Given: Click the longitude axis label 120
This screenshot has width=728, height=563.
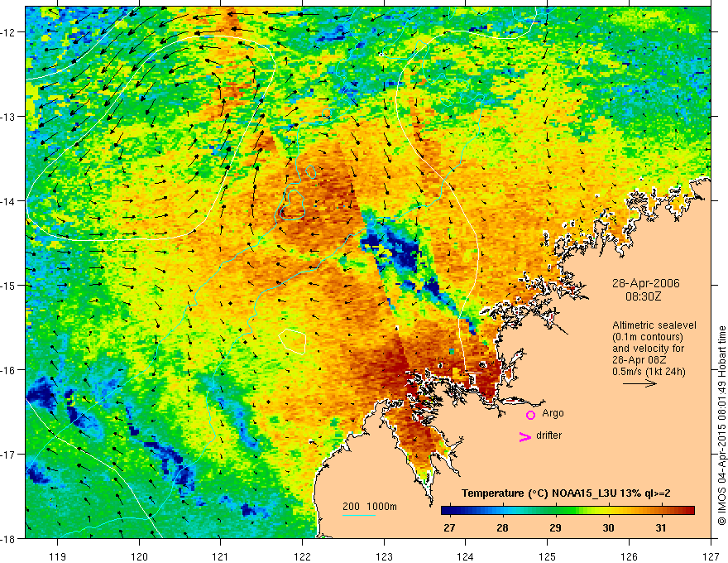Looking at the screenshot, I should coord(139,556).
